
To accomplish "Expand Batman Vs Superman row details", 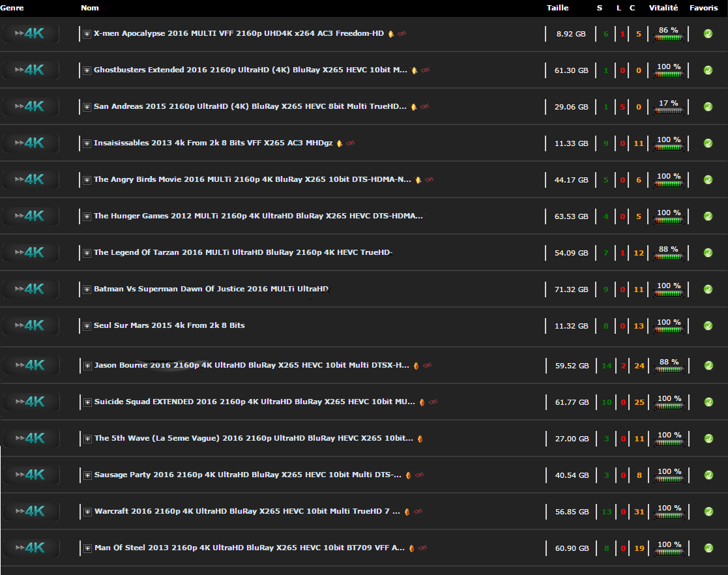I will (x=87, y=289).
